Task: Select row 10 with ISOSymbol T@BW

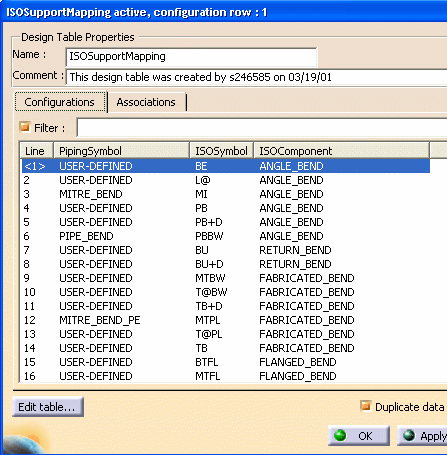Action: [x=226, y=292]
